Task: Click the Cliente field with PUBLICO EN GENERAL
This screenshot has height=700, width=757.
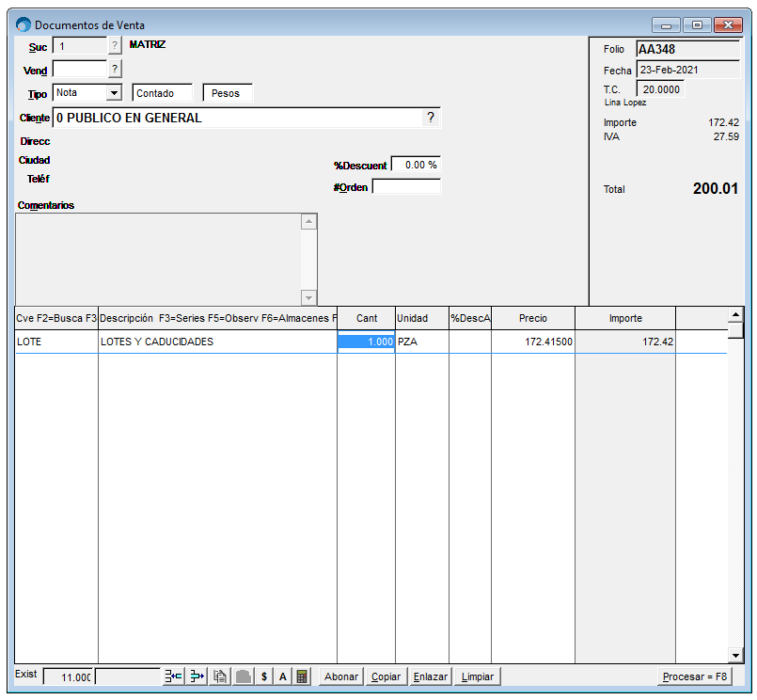Action: tap(246, 118)
